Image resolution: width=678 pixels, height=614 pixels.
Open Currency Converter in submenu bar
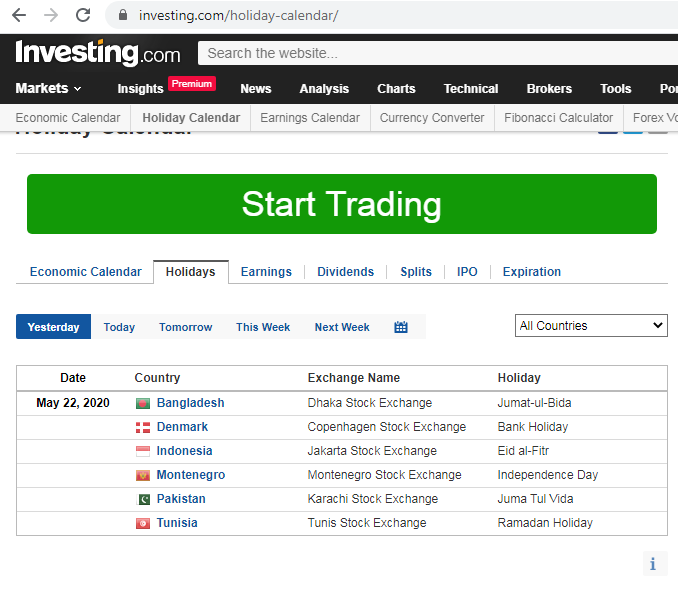(x=432, y=118)
